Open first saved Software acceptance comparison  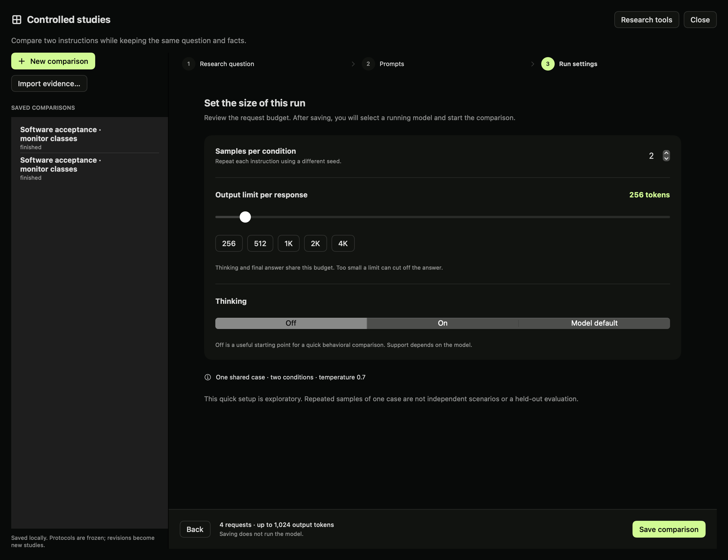click(x=89, y=138)
